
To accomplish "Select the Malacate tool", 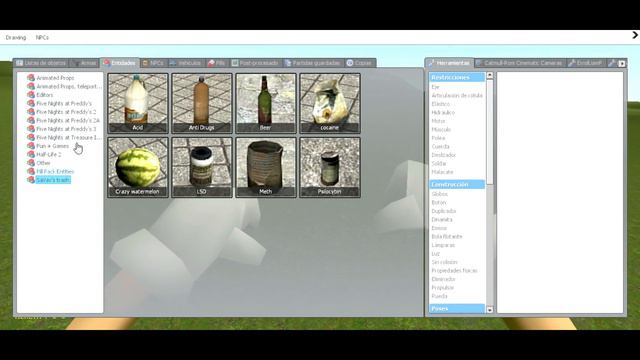I will pos(442,172).
